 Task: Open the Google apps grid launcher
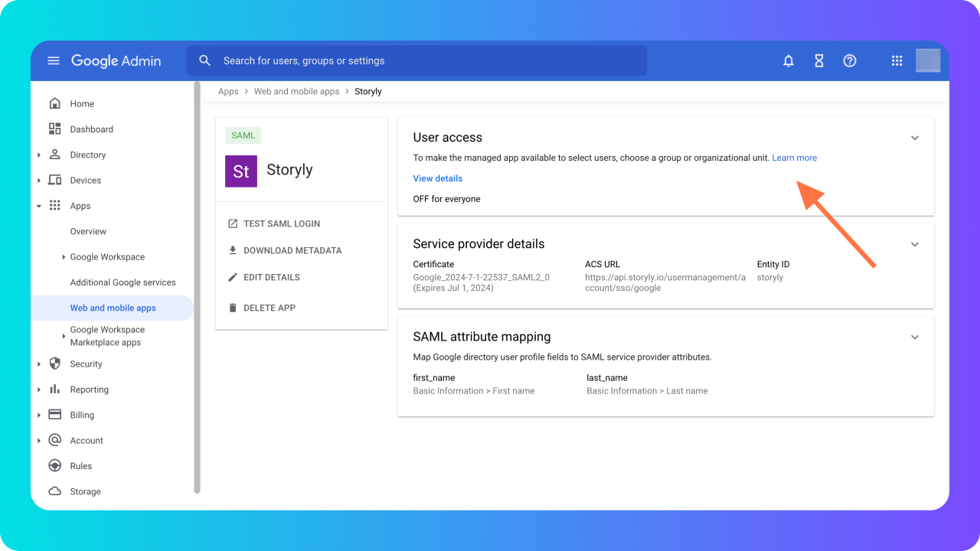pos(897,60)
